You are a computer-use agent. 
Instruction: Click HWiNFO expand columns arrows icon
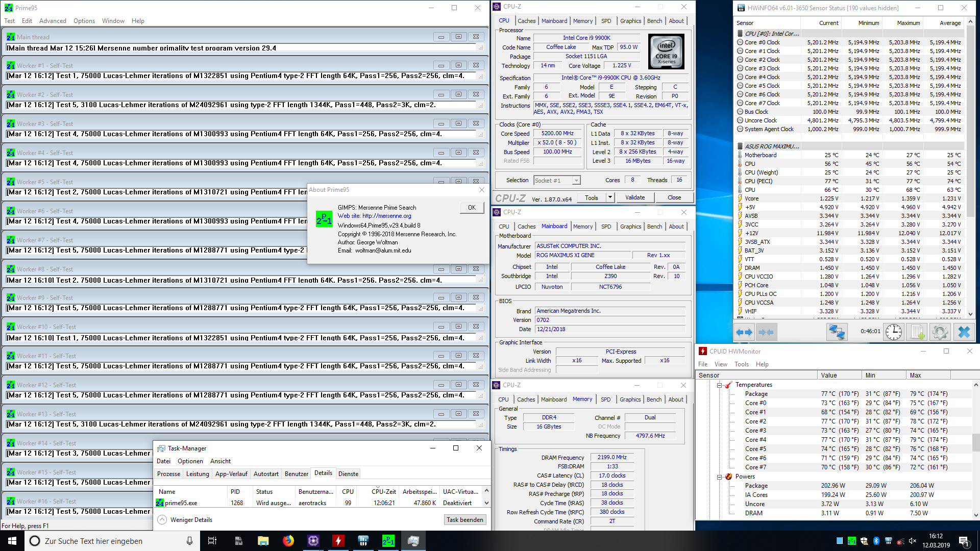pos(744,332)
